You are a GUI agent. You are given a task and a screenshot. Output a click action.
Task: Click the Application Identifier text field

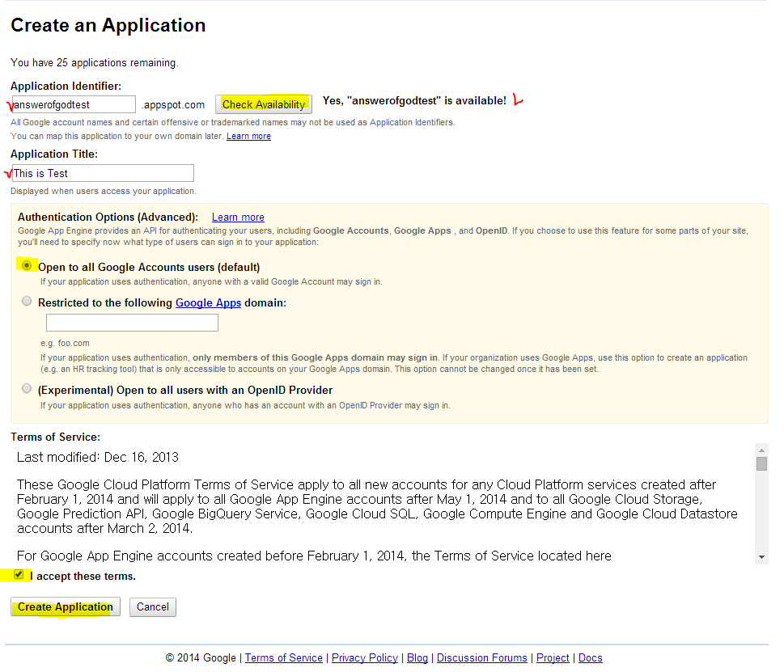[x=74, y=104]
